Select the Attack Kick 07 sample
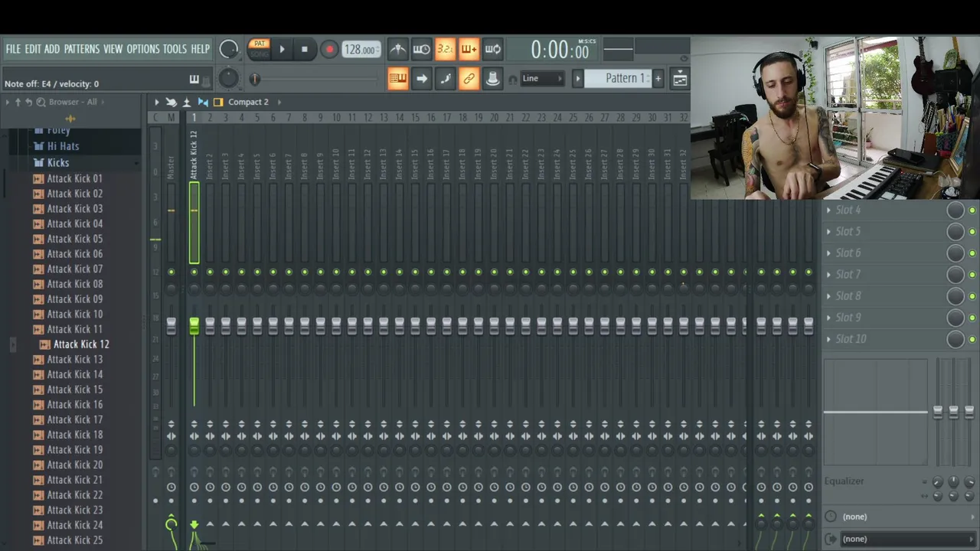The height and width of the screenshot is (551, 980). 74,269
